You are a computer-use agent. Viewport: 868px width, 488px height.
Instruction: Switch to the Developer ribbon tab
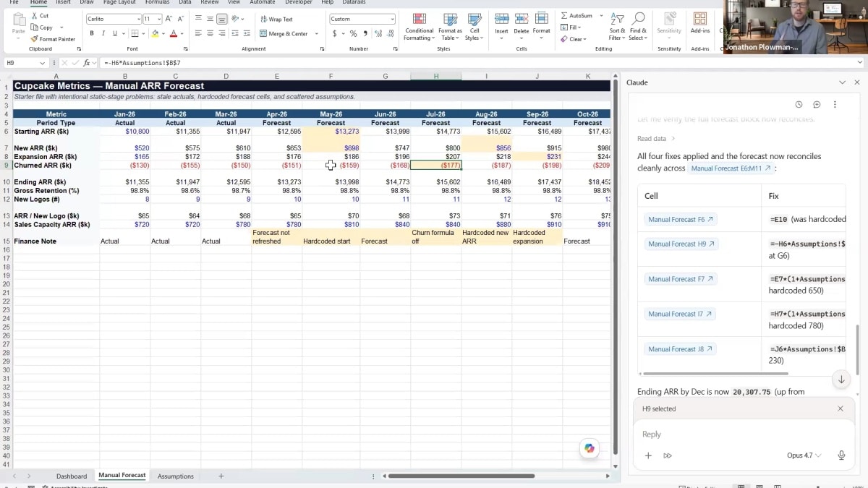tap(299, 2)
